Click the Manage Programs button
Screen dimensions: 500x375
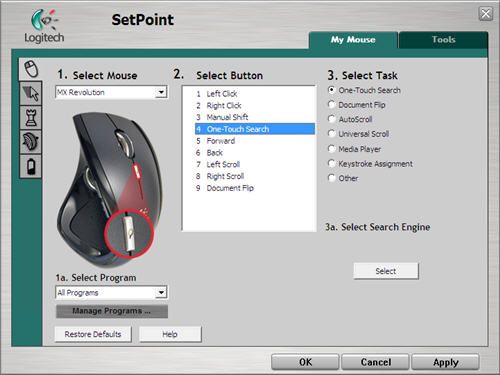click(112, 311)
